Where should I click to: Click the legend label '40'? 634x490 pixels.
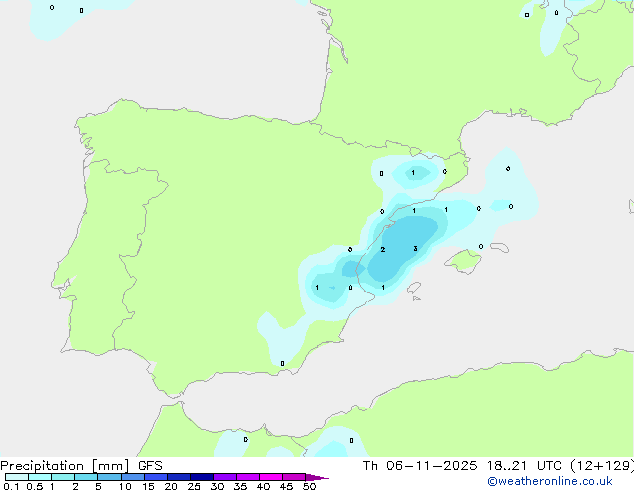tap(263, 486)
